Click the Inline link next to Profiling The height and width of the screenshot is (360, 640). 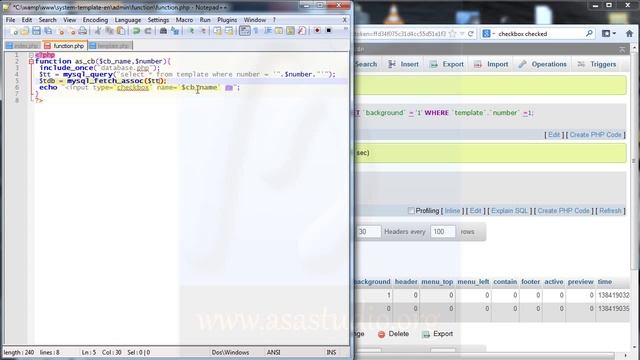pos(452,211)
